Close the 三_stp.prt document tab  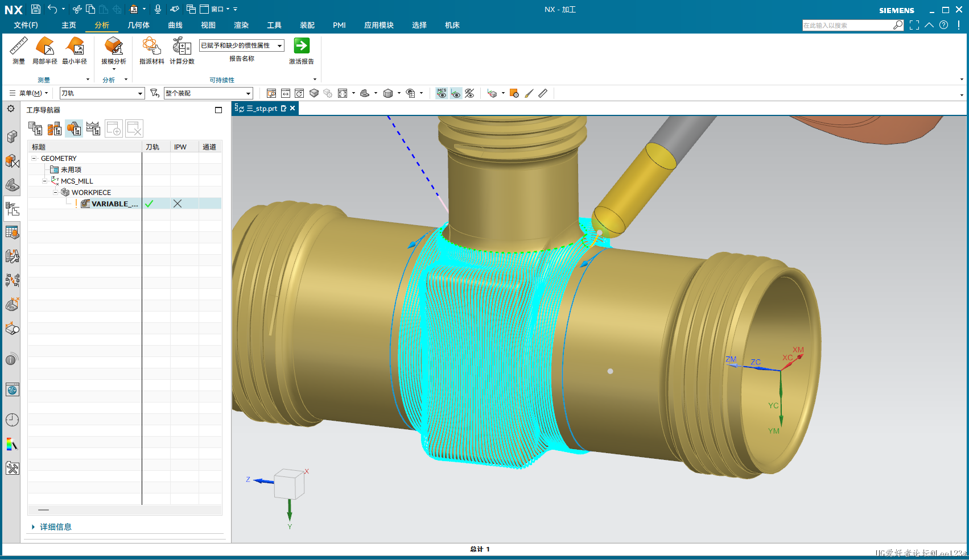click(x=292, y=108)
